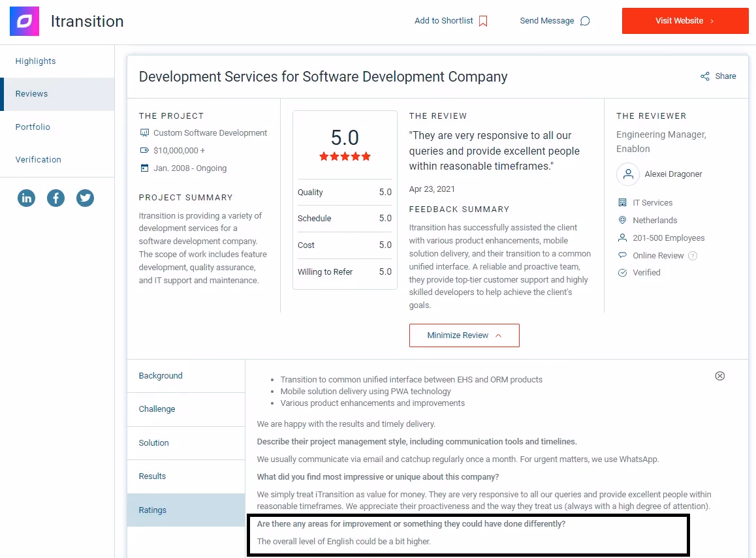Switch to the Solution tab
756x558 pixels.
186,443
